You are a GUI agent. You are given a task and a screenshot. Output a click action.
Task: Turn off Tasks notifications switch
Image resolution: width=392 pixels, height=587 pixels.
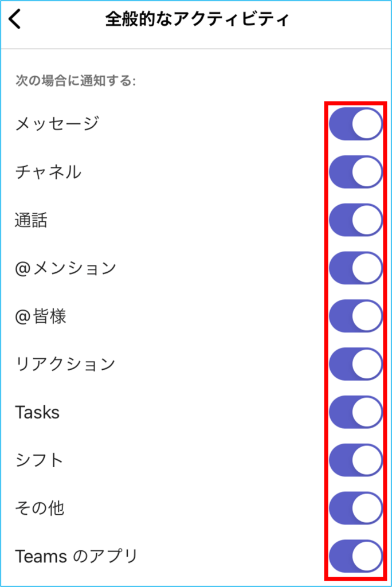pos(355,412)
